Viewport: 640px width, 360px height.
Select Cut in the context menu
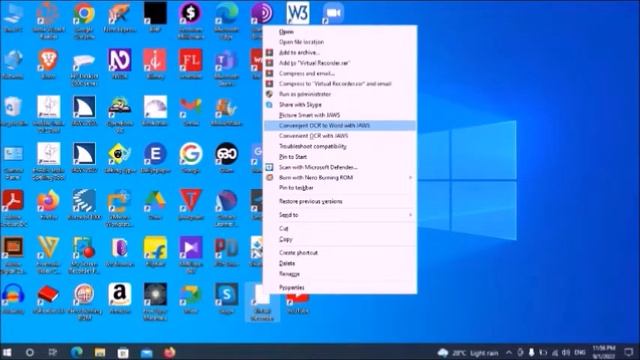(x=340, y=228)
